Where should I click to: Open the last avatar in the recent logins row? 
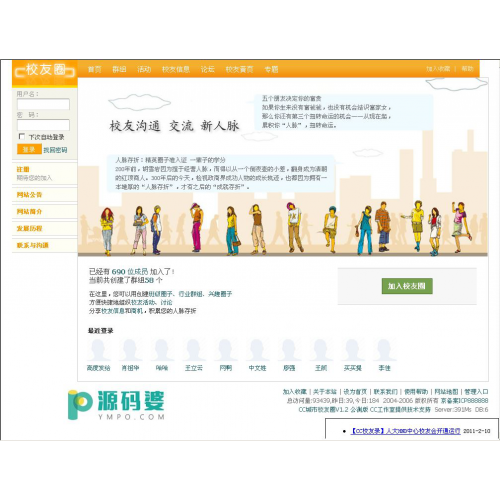coord(384,350)
